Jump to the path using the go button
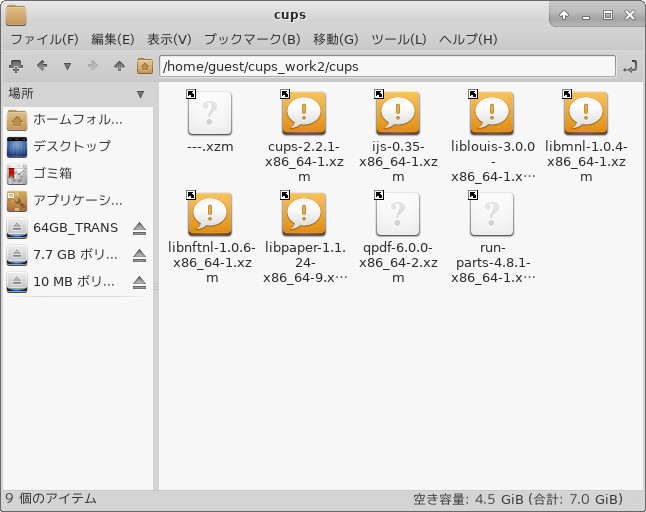The height and width of the screenshot is (512, 646). tap(630, 66)
